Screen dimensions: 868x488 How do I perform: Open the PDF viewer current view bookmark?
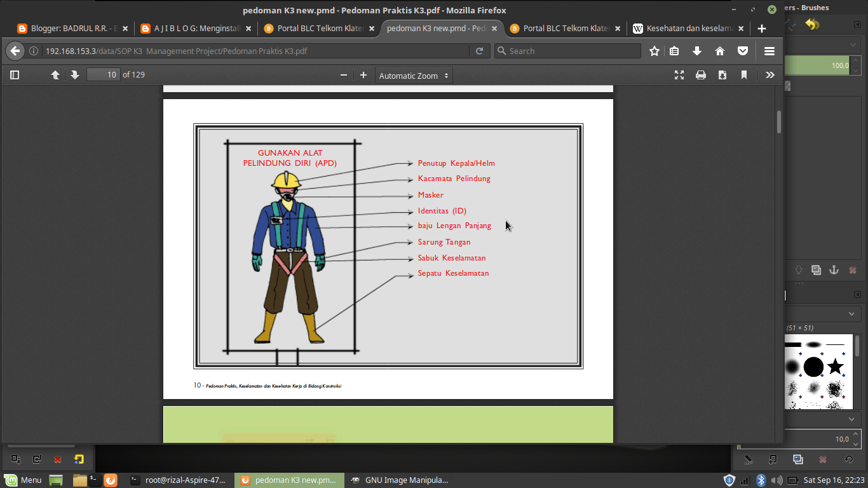(744, 75)
